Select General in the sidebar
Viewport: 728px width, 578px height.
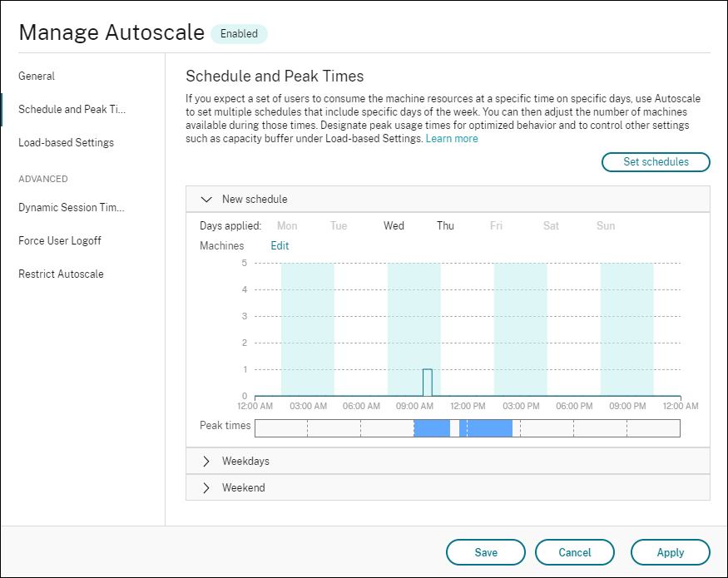(37, 76)
